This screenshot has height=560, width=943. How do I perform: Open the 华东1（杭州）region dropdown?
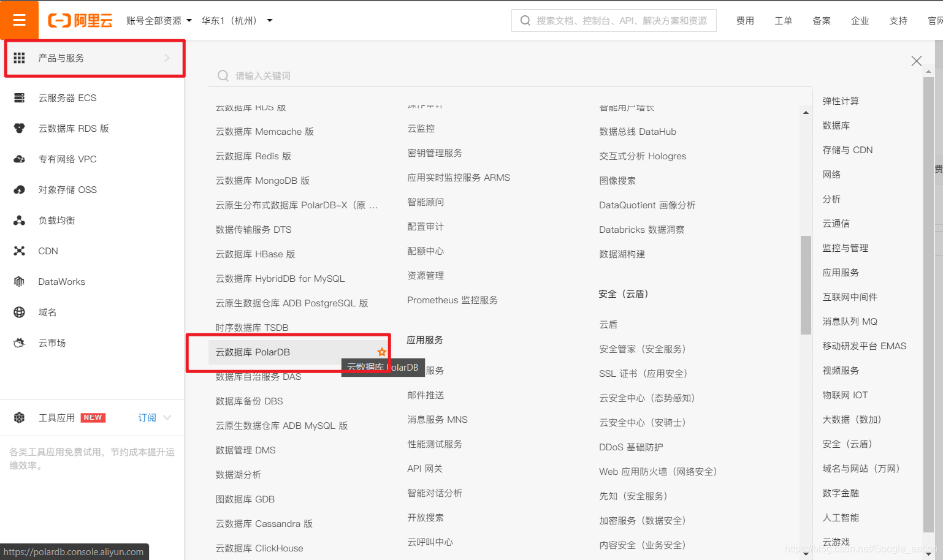pyautogui.click(x=237, y=21)
